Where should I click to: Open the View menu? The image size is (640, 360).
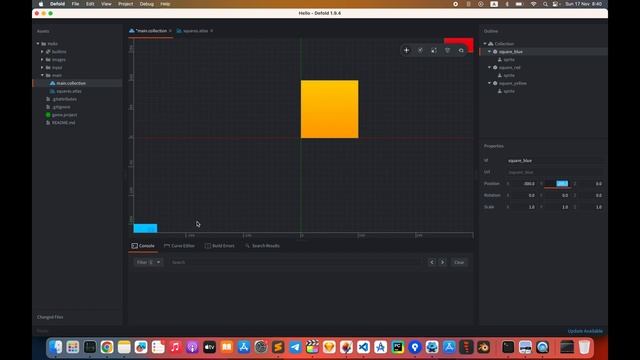point(106,4)
